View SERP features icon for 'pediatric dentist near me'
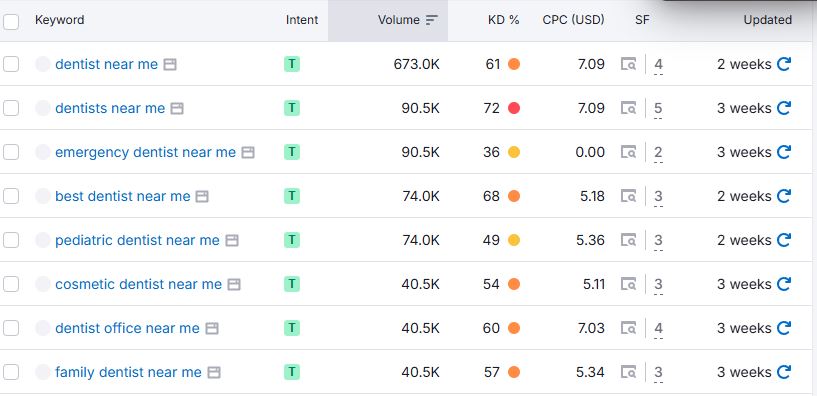Screen dimensions: 817x396 (628, 240)
